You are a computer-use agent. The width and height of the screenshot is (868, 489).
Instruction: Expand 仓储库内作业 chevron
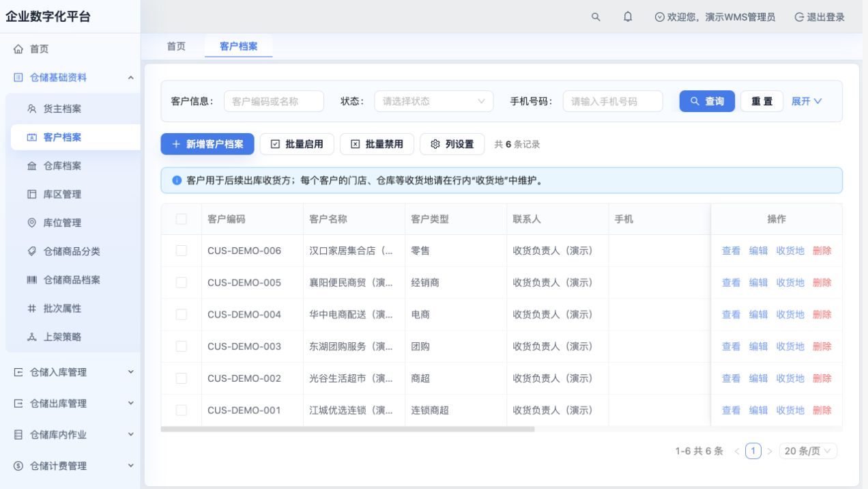[131, 435]
